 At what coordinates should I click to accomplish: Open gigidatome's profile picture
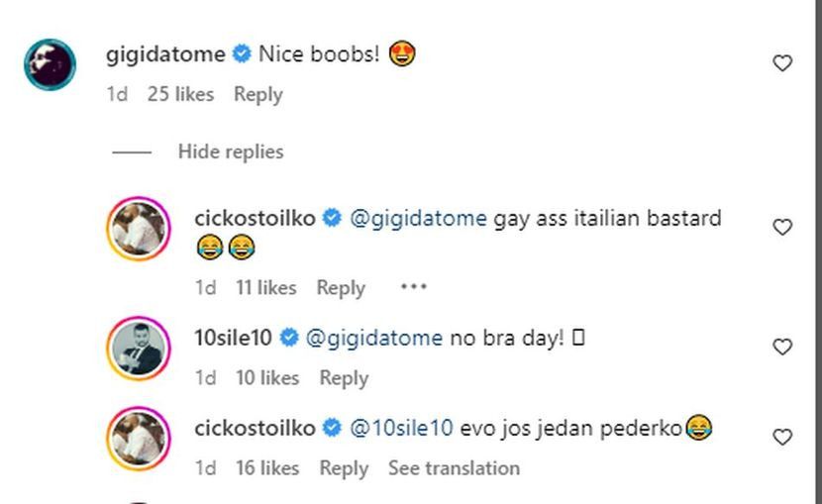[50, 64]
